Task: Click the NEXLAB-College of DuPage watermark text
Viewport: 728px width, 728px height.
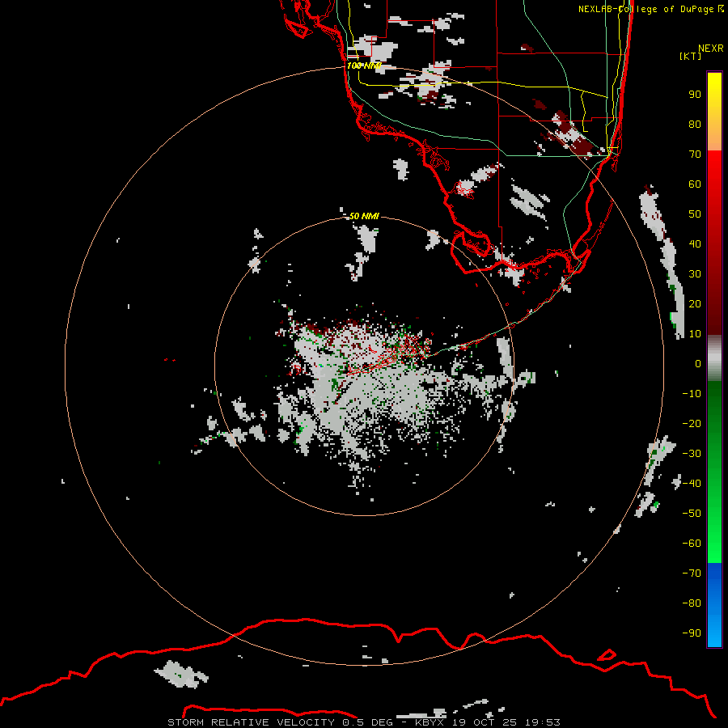Action: pyautogui.click(x=646, y=9)
